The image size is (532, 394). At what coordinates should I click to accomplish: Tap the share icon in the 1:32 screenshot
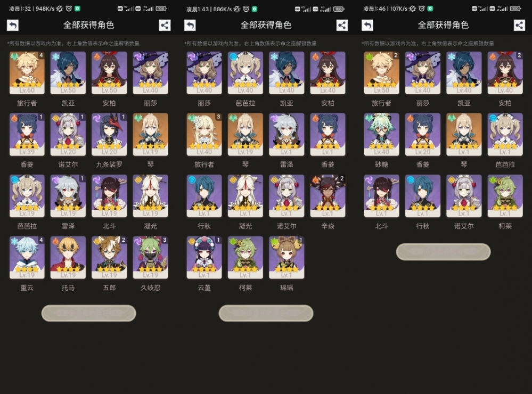point(165,25)
